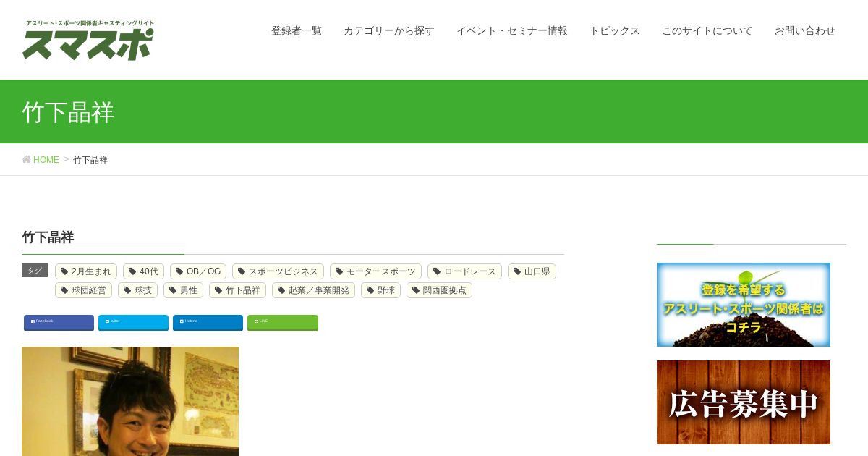Select the 山口県 tag
The width and height of the screenshot is (868, 456).
[532, 271]
